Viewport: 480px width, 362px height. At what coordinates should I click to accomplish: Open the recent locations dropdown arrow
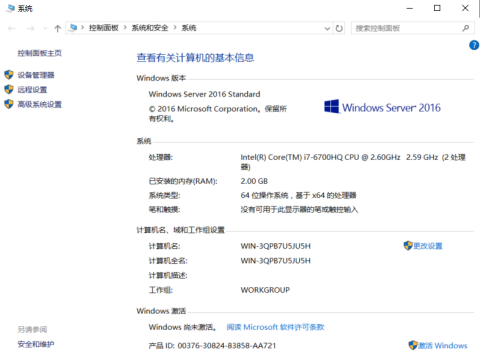pos(45,29)
